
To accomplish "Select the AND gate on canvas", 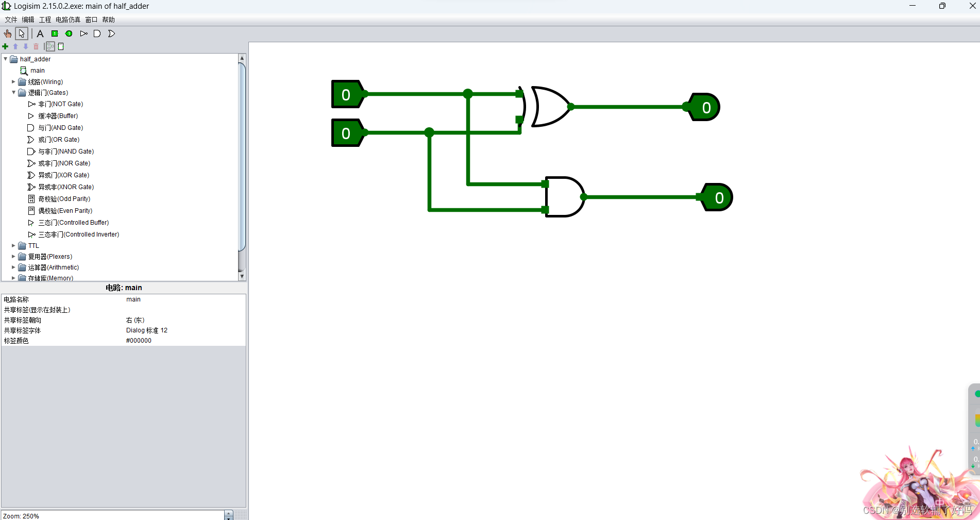I will coord(565,197).
